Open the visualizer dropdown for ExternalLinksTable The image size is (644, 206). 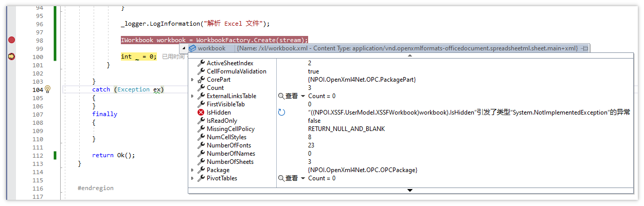pos(303,96)
